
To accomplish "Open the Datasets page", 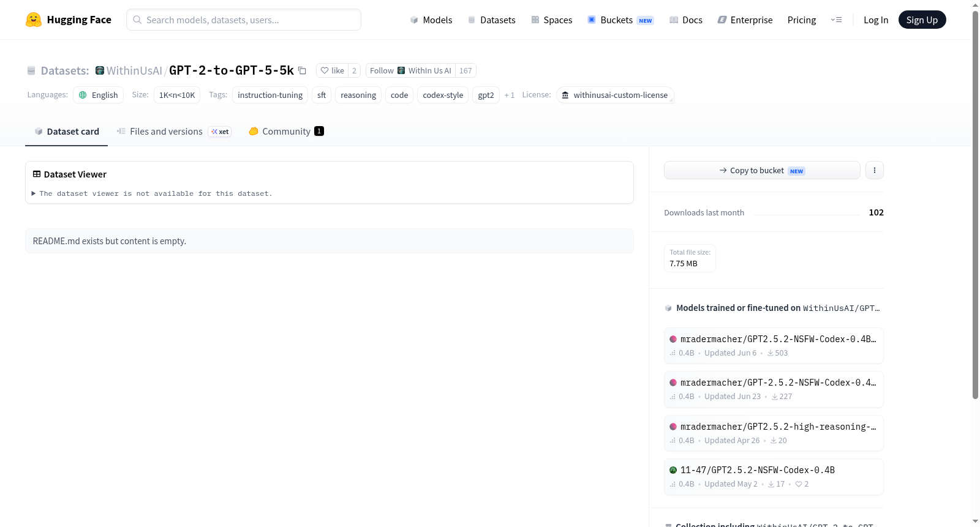I will point(492,20).
